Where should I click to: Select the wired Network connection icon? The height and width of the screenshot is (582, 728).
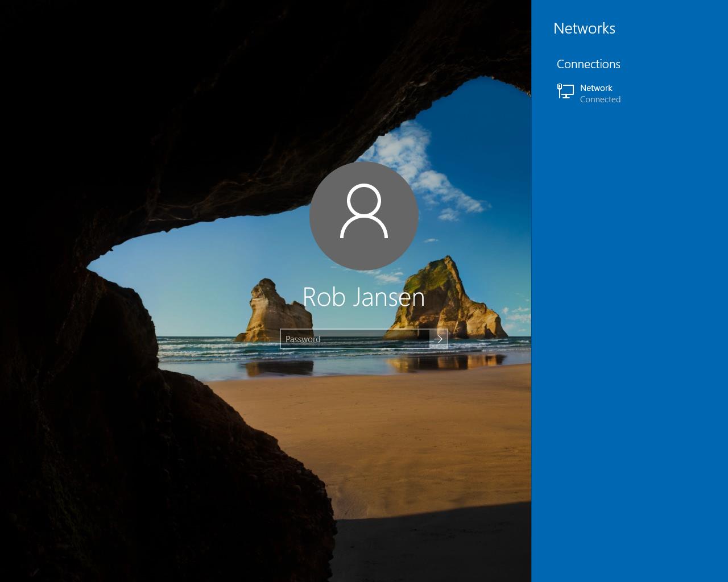[x=565, y=92]
